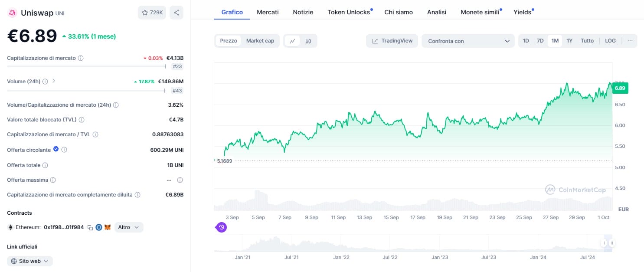Screen dimensions: 644x272
Task: Click the right handle of timeline range
Action: (611, 243)
